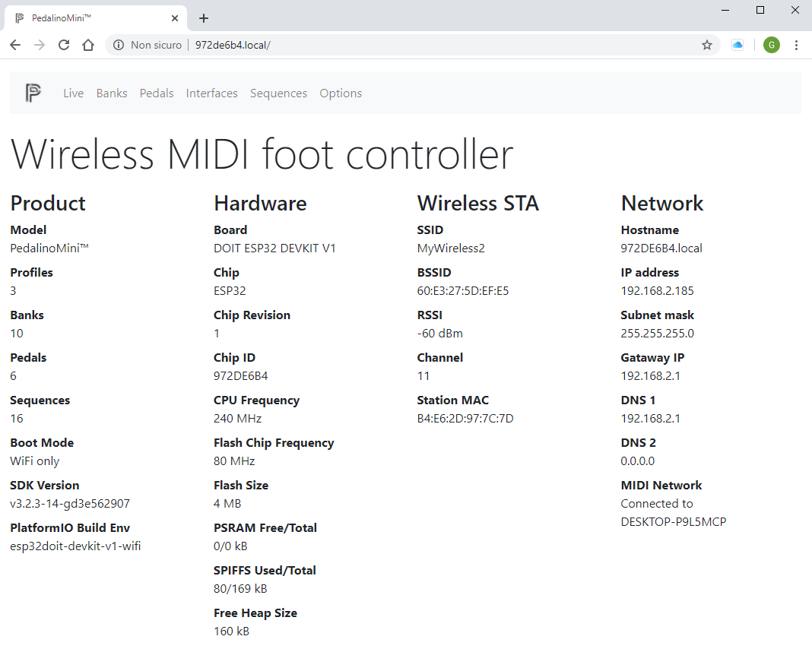Click the flash frequency 80 MHz value
The width and height of the screenshot is (812, 671).
pos(235,461)
